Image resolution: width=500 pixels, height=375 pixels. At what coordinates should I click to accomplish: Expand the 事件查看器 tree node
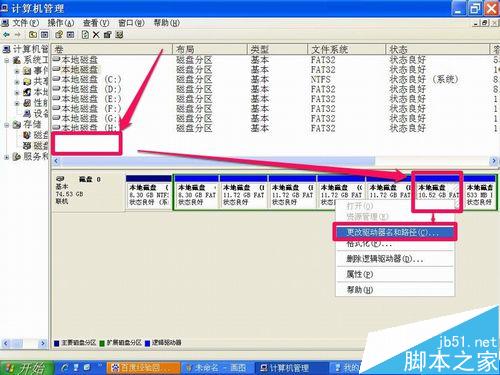(17, 71)
